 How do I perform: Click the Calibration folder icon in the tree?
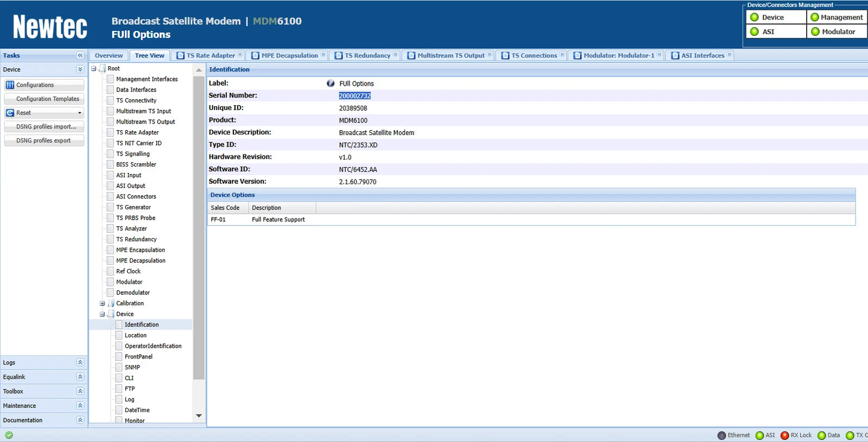(x=111, y=303)
